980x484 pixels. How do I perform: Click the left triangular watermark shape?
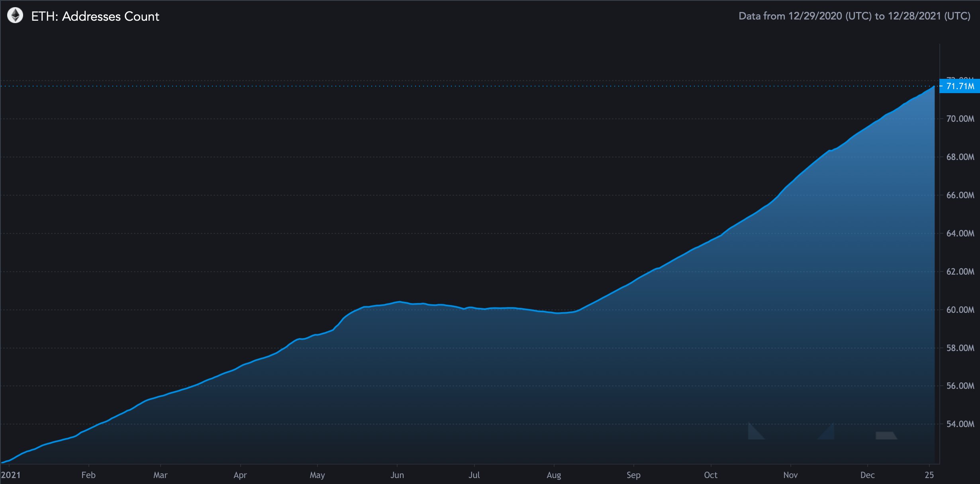pos(754,433)
